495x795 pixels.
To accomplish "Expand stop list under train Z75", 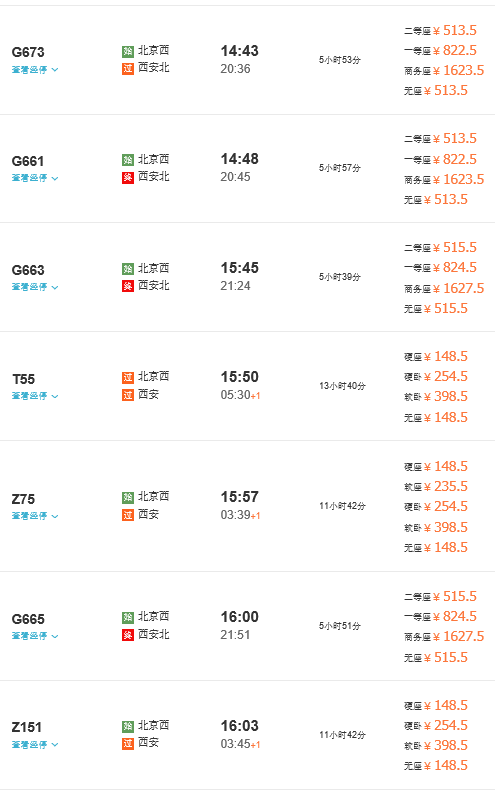I will click(x=35, y=516).
